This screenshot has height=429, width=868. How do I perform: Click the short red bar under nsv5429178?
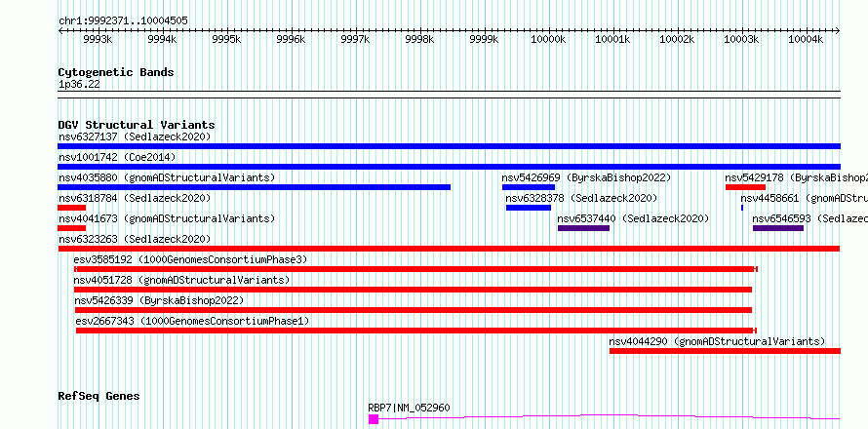[746, 187]
